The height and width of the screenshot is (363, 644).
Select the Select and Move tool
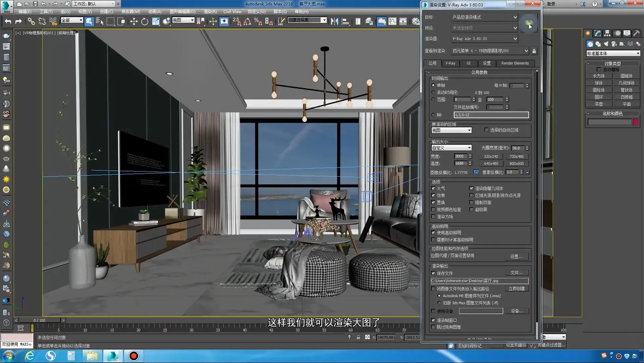pyautogui.click(x=134, y=21)
